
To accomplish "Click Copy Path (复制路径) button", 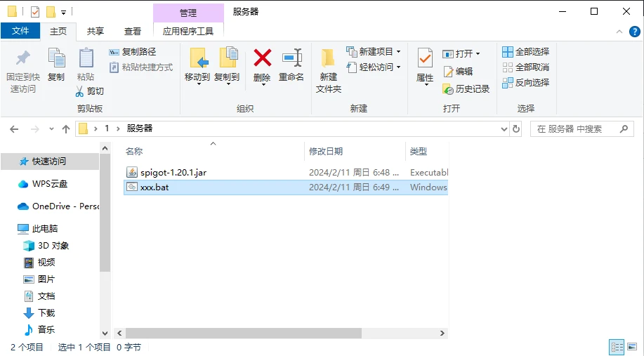I will tap(133, 52).
